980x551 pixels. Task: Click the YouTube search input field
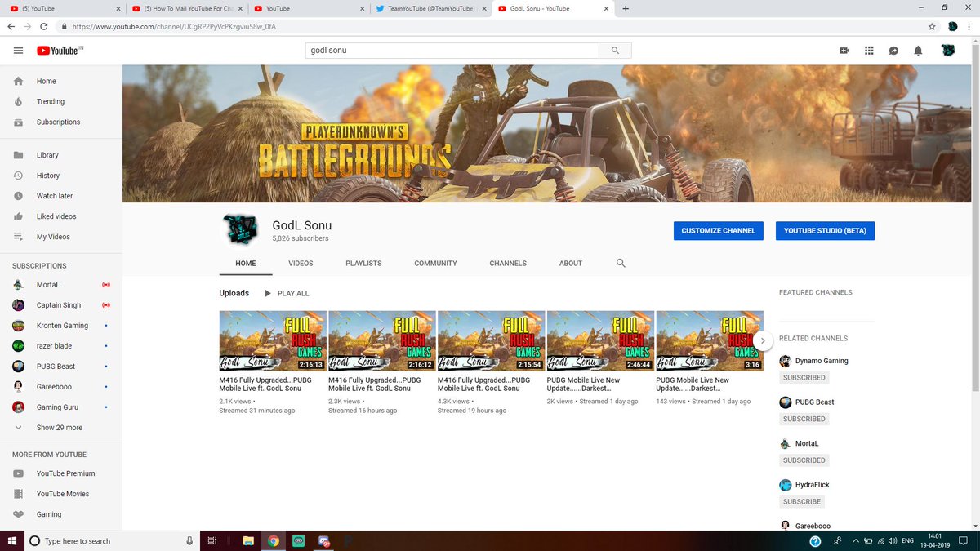click(x=452, y=51)
